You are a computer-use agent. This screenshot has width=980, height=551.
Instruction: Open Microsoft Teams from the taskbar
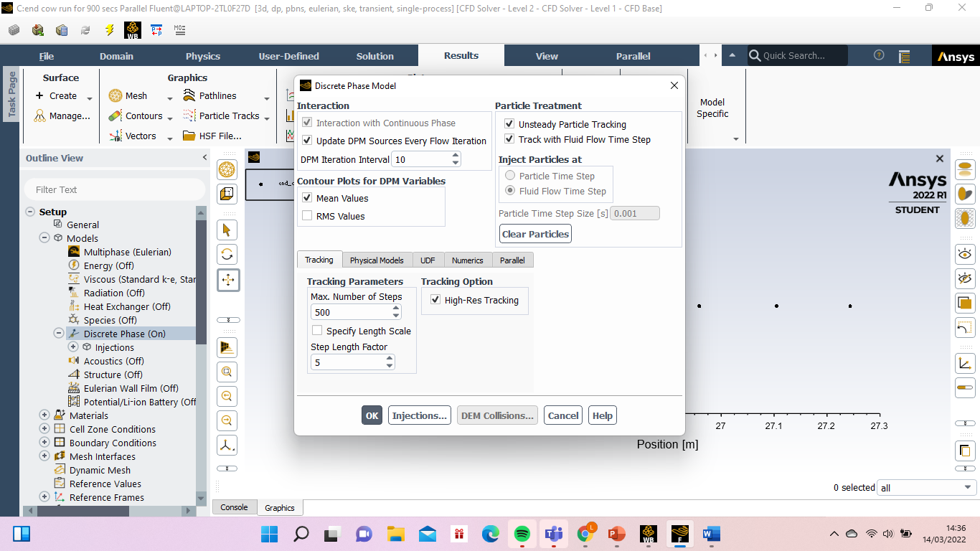[553, 534]
